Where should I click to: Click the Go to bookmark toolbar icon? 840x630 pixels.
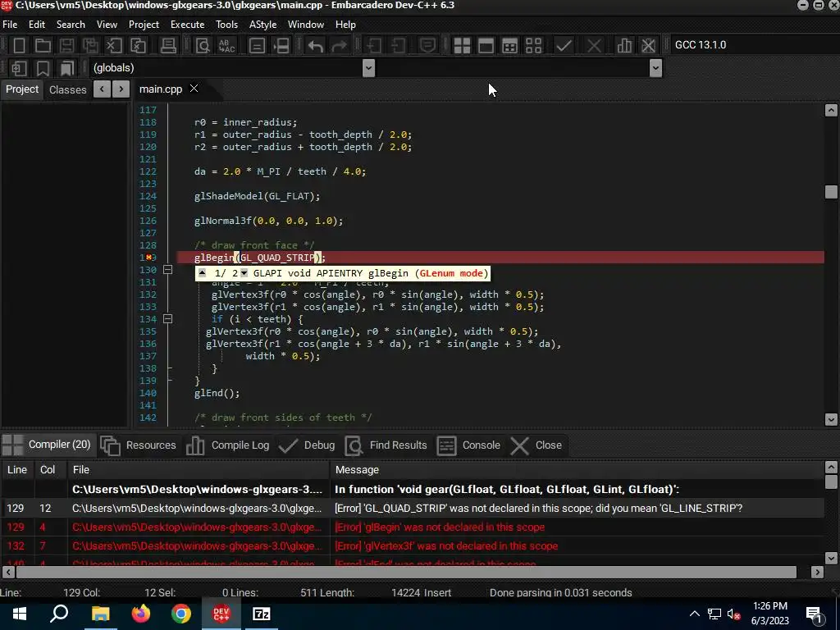point(66,68)
